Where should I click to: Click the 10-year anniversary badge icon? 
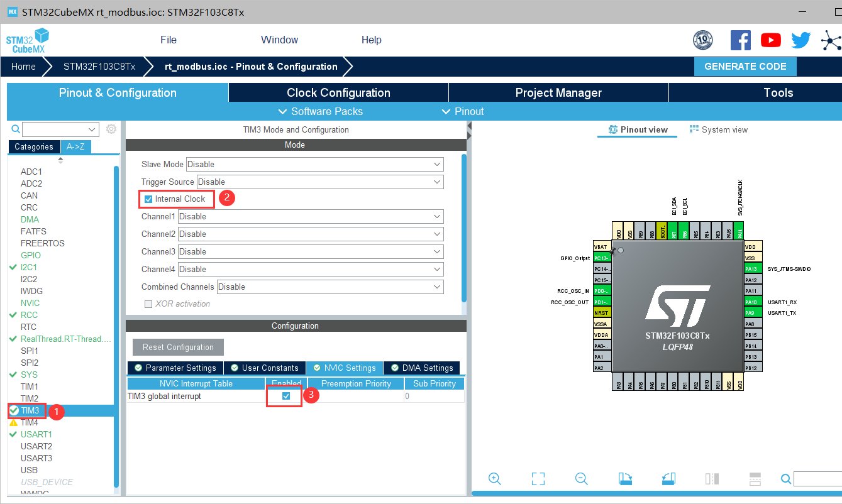click(x=703, y=40)
